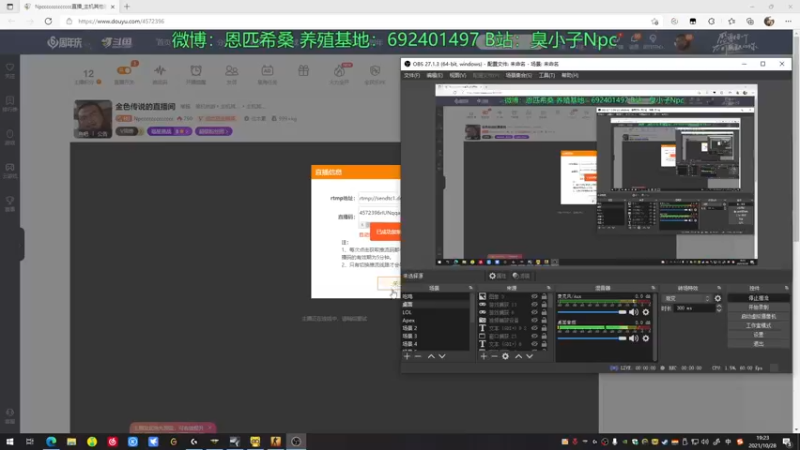Toggle lock on the first image source
The width and height of the screenshot is (800, 450).
(544, 296)
